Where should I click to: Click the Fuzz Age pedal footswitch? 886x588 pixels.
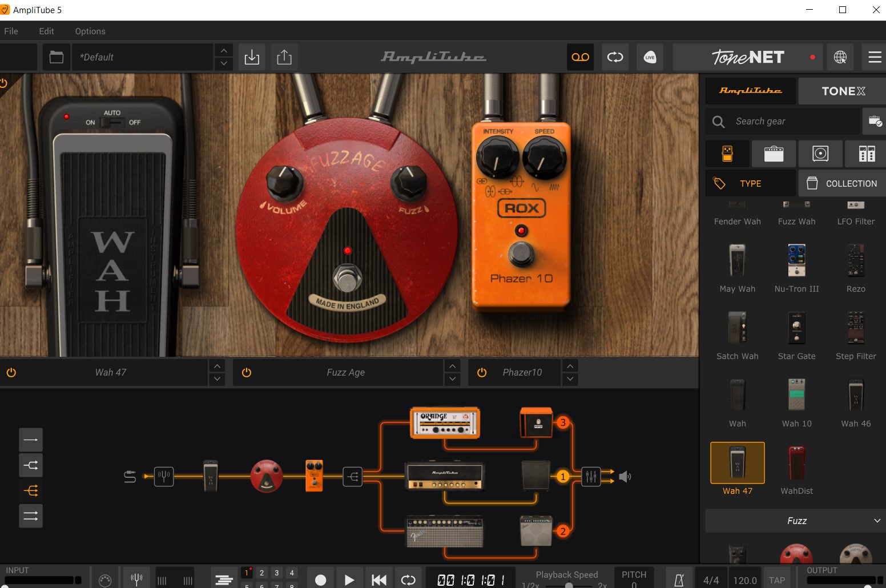(x=347, y=279)
